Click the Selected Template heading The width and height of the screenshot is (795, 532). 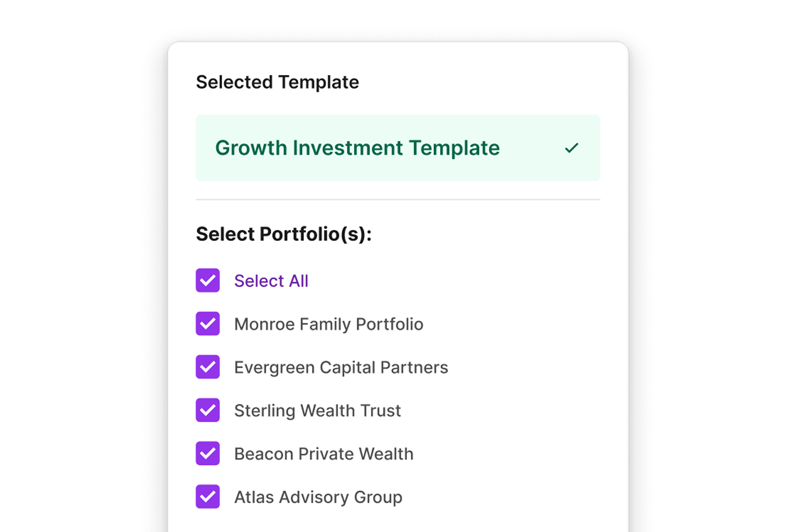click(277, 82)
